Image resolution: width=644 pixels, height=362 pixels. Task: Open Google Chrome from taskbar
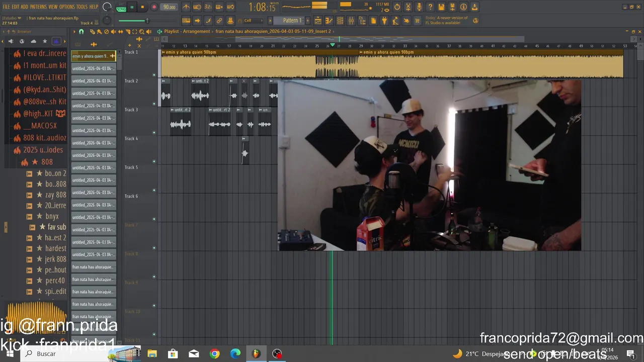click(x=215, y=354)
